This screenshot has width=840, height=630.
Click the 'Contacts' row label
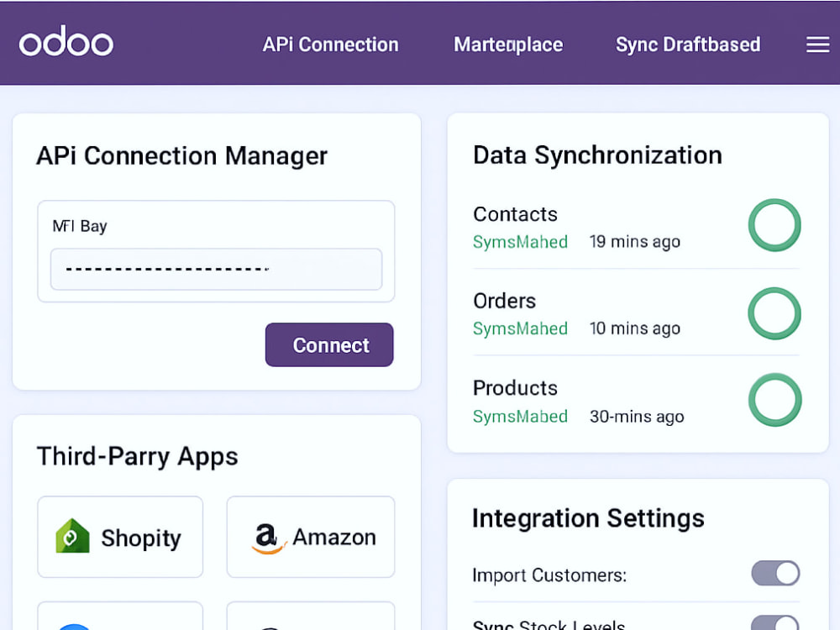(516, 214)
